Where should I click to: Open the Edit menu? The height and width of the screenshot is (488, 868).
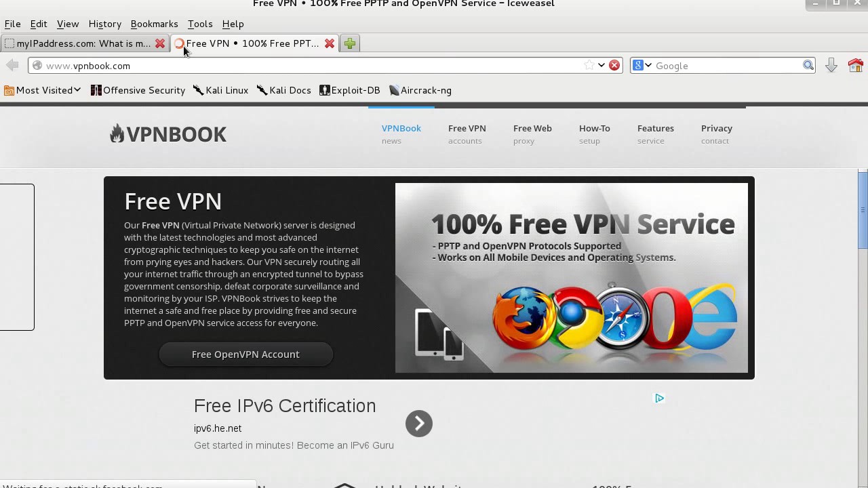(39, 24)
